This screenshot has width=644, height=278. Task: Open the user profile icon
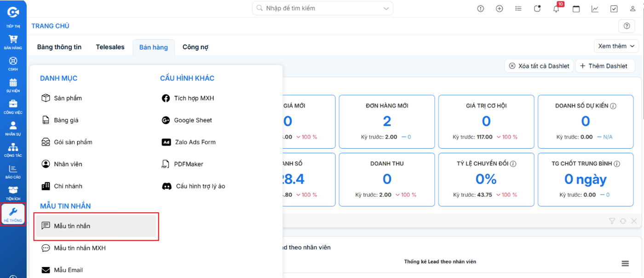[x=633, y=8]
